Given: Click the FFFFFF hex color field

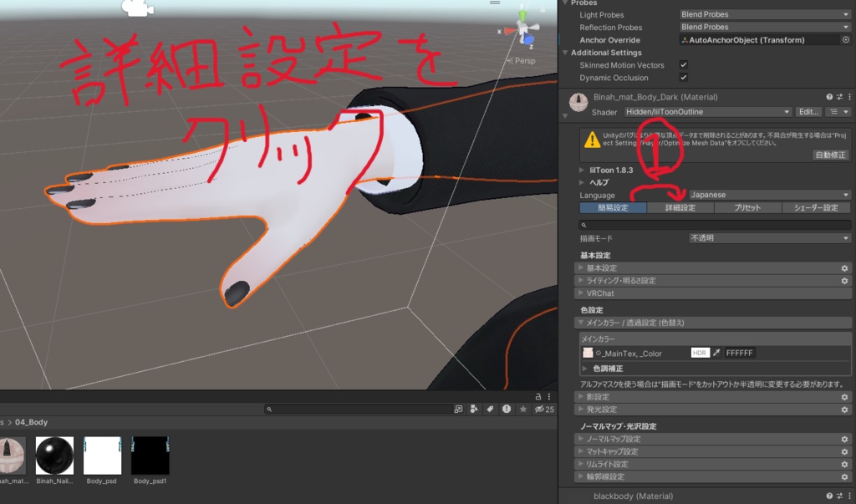Looking at the screenshot, I should 739,353.
